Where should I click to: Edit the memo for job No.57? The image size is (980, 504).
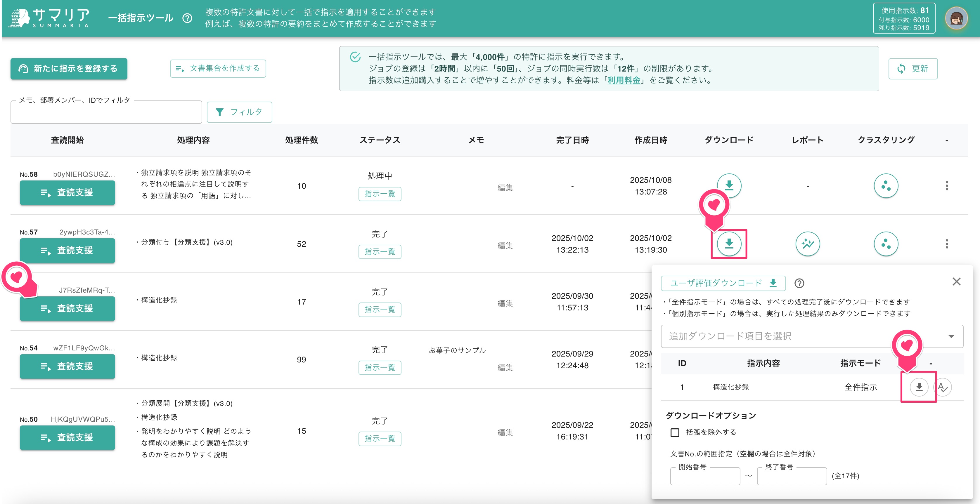pos(505,246)
